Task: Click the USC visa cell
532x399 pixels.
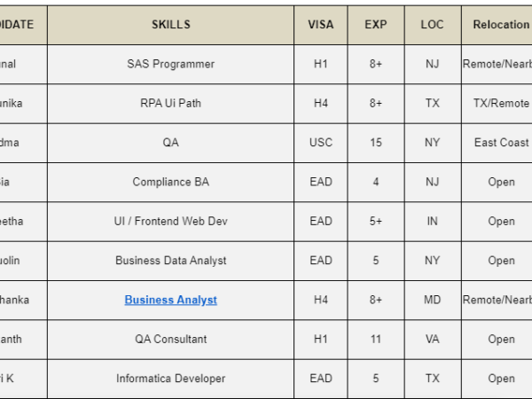Action: pyautogui.click(x=321, y=143)
